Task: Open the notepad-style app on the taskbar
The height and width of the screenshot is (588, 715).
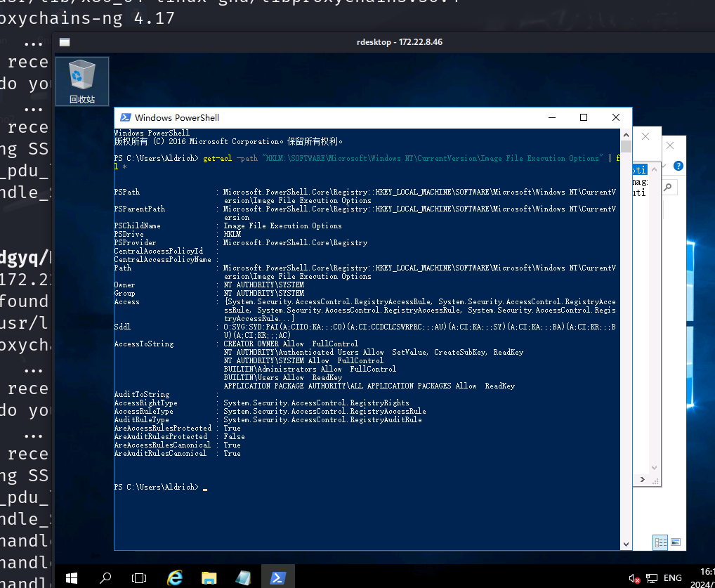Action: click(x=243, y=578)
